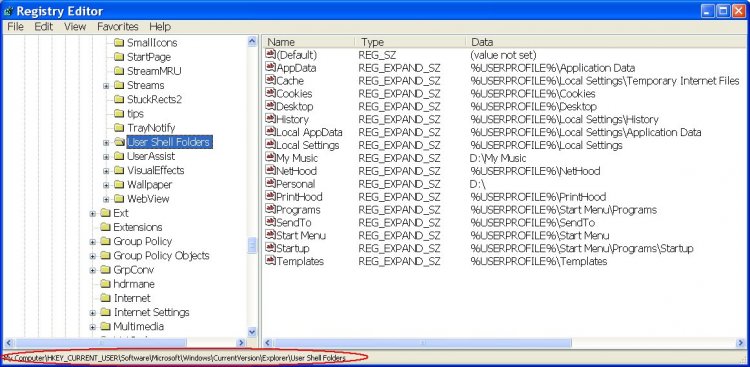Open the Edit menu

(x=44, y=27)
